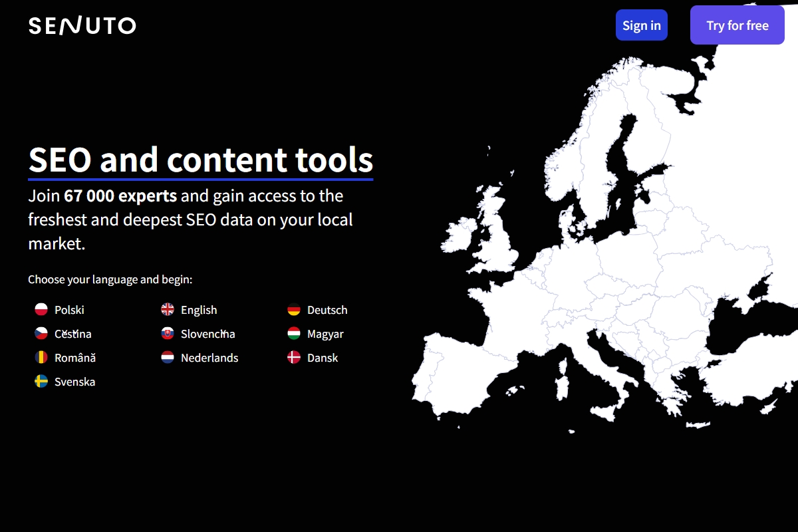Click the Czech flag icon
The height and width of the screenshot is (532, 798).
[41, 334]
